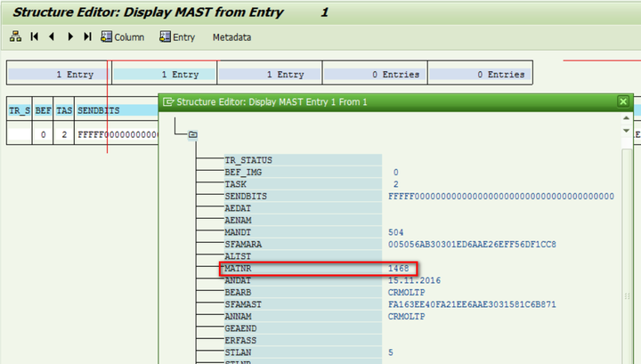The width and height of the screenshot is (641, 364).
Task: Select the ALTST field row
Action: point(303,256)
